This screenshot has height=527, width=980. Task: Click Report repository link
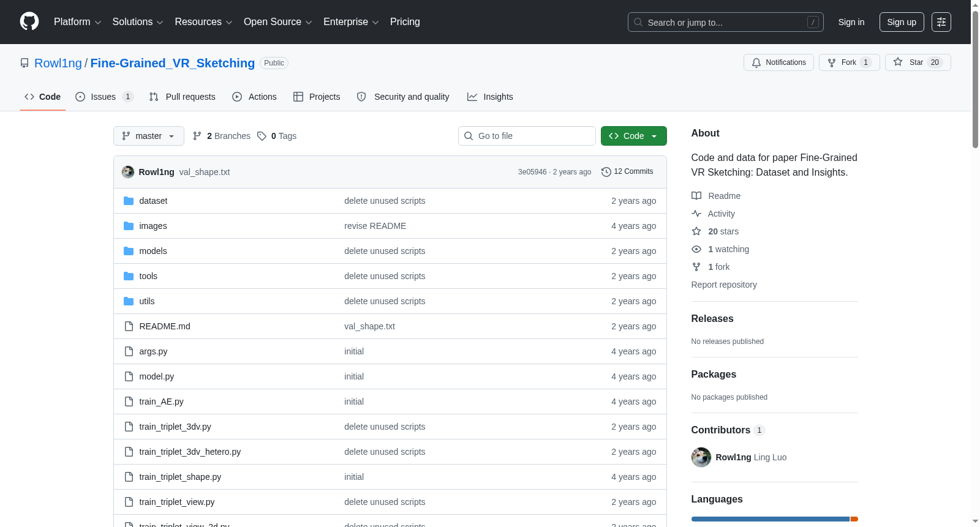tap(724, 285)
